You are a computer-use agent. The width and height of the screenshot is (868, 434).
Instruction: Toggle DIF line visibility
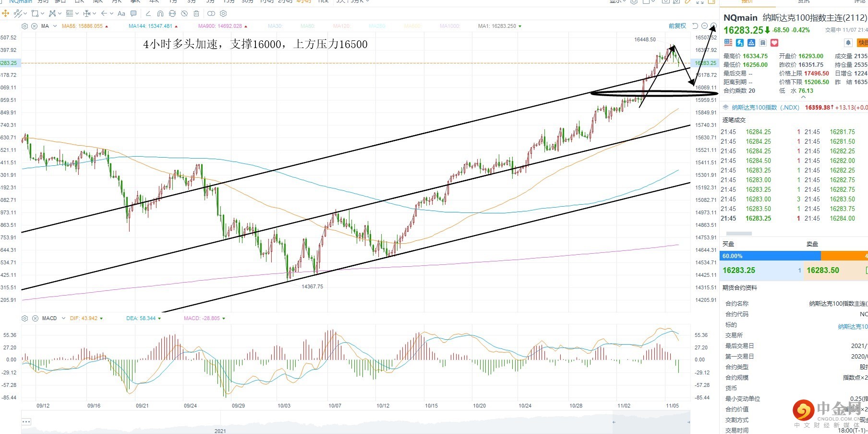pos(86,318)
